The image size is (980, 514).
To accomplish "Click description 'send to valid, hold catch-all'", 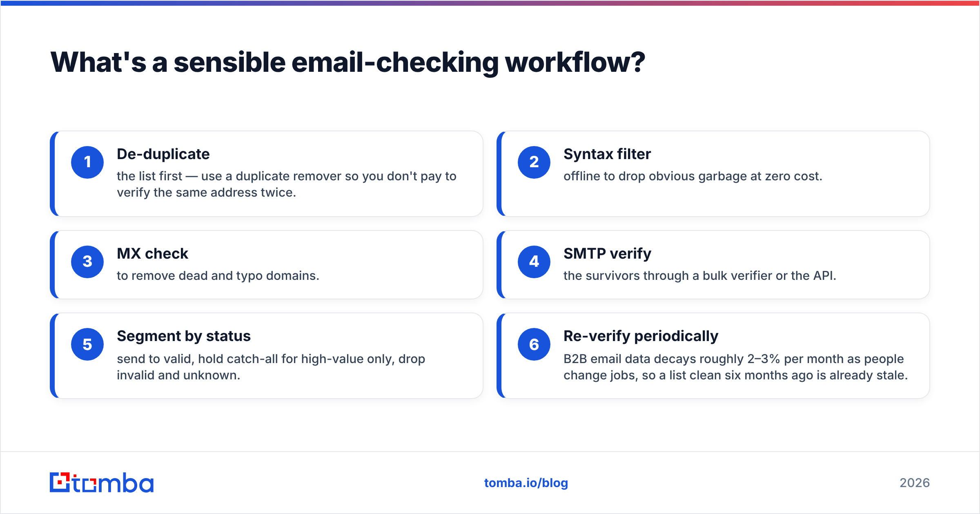I will pos(271,367).
